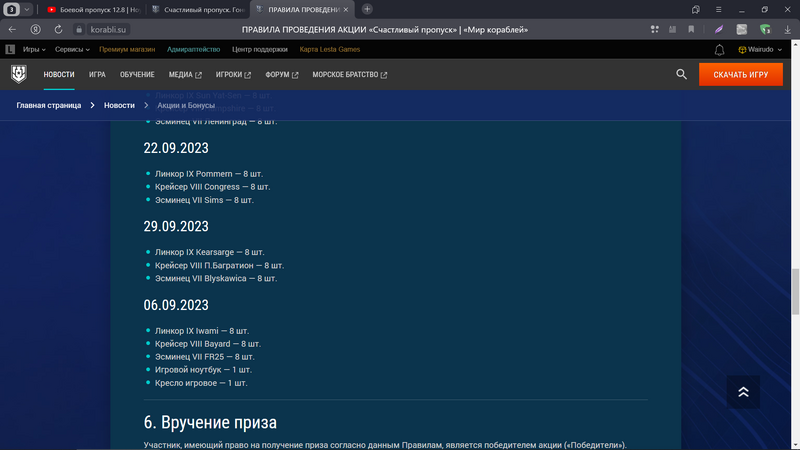
Task: Click 'Крейсер VIII Congress — 8 шт.' line
Action: click(x=212, y=187)
